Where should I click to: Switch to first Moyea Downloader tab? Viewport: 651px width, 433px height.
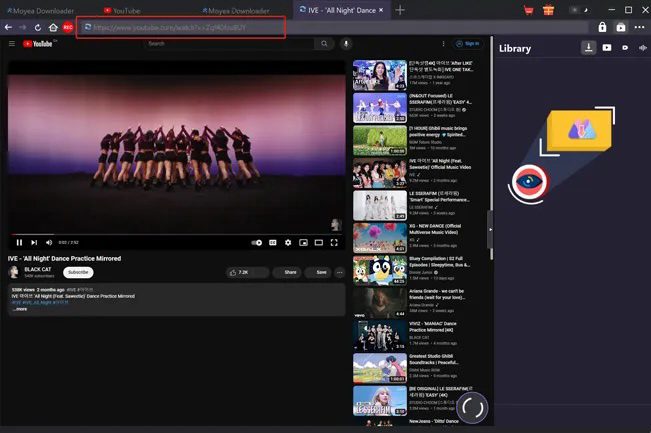pyautogui.click(x=40, y=10)
